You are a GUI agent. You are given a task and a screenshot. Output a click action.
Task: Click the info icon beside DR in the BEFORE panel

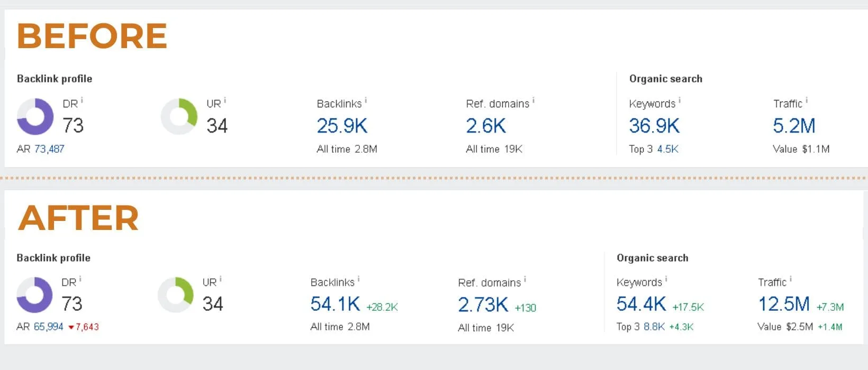click(x=82, y=100)
